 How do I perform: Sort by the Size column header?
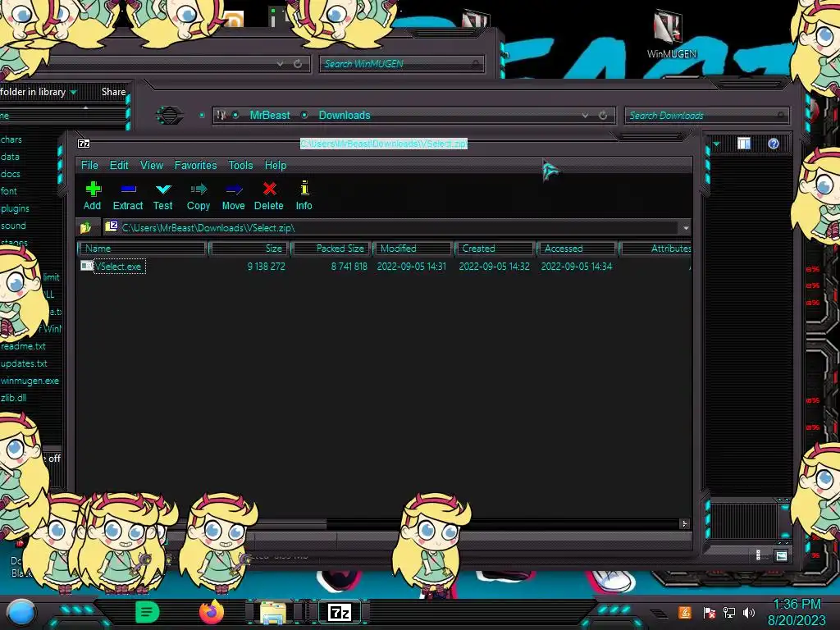click(249, 249)
